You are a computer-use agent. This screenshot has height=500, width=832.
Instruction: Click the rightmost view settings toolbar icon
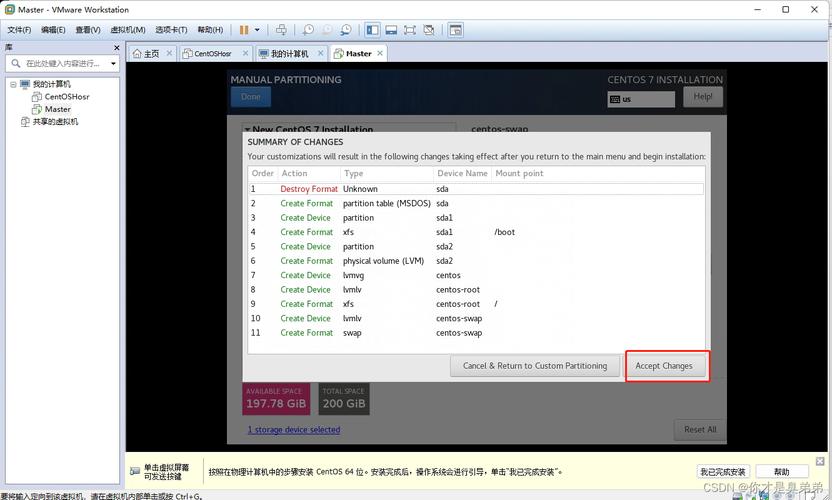coord(455,30)
